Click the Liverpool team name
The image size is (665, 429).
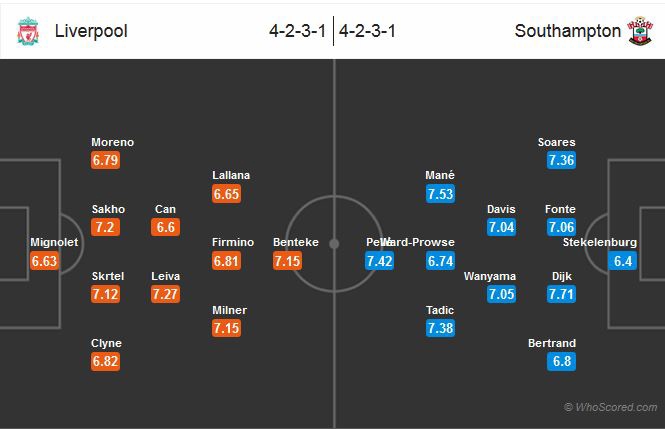point(91,31)
